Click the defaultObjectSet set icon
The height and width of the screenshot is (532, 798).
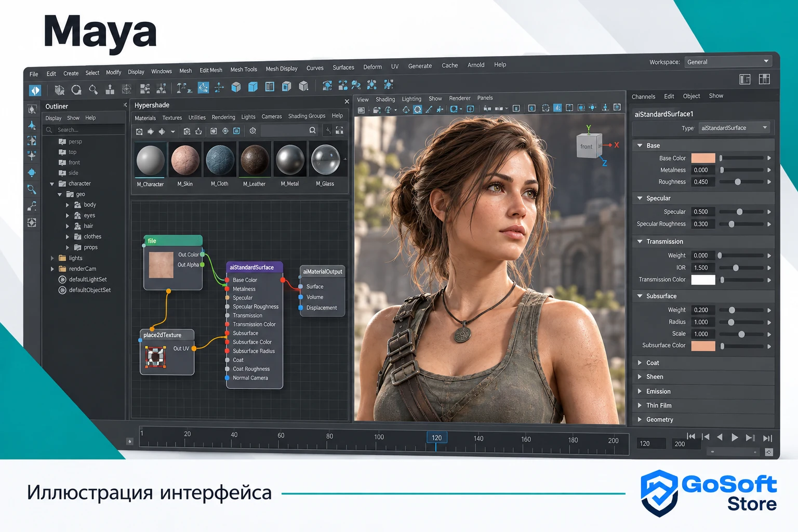pos(62,290)
